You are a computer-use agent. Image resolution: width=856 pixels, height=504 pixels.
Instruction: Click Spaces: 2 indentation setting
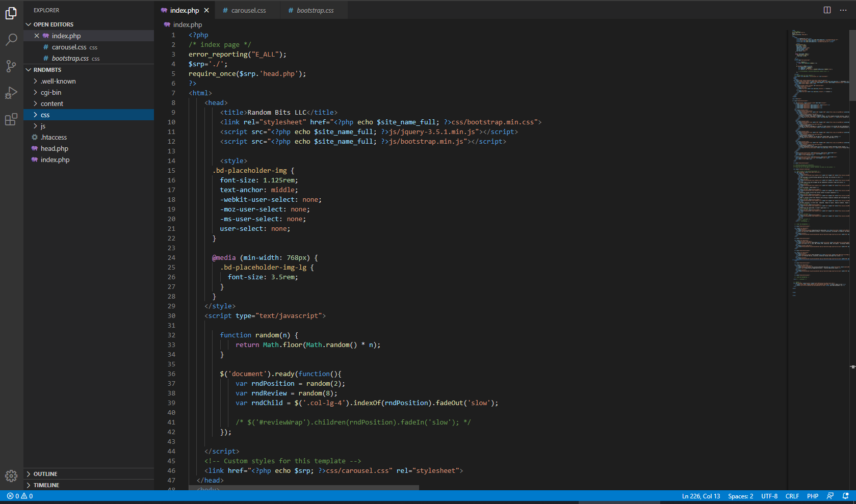(x=740, y=496)
